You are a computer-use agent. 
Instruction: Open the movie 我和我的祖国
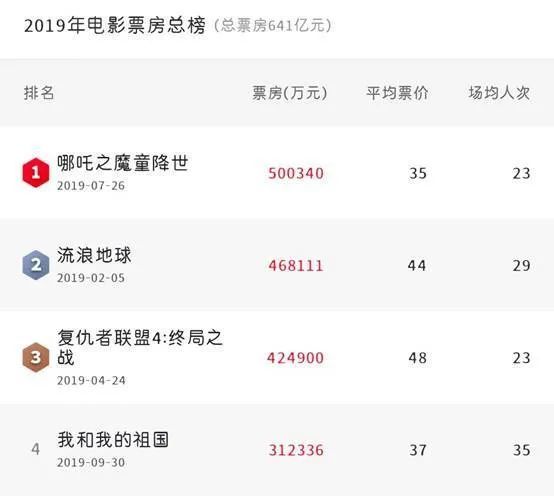tap(113, 440)
